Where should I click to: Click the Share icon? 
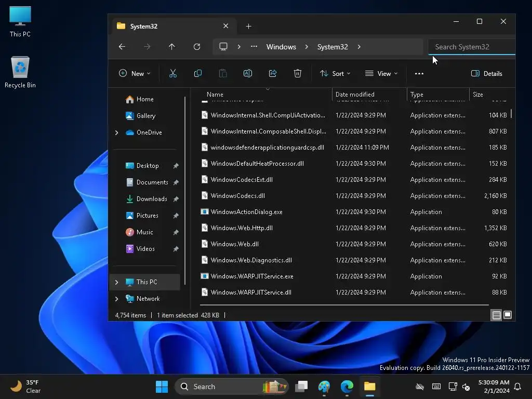(273, 73)
